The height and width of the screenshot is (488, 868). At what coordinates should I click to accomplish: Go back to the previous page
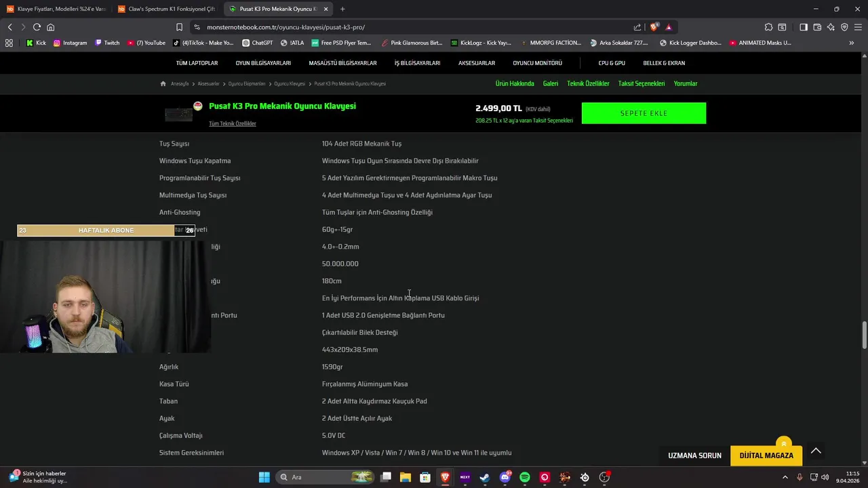pyautogui.click(x=9, y=27)
